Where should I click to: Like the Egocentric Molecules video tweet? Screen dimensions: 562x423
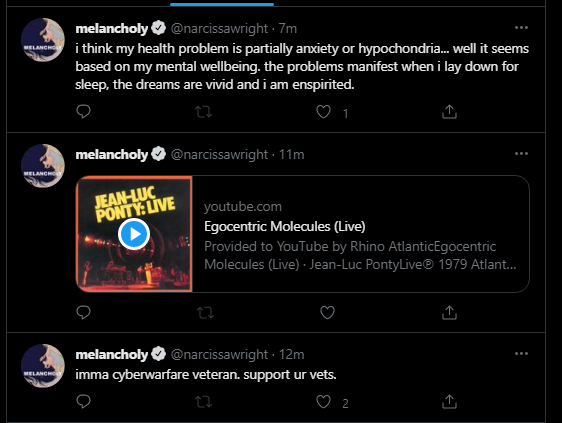click(x=327, y=313)
